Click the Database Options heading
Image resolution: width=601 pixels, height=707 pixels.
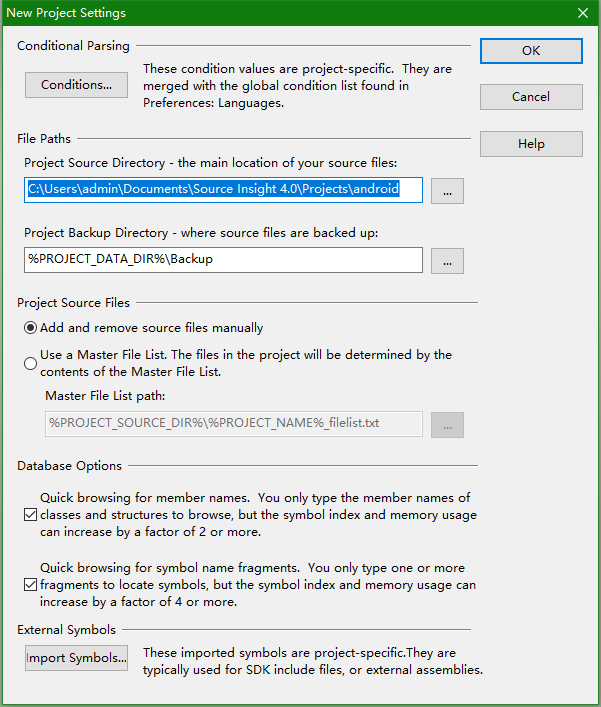pos(69,466)
